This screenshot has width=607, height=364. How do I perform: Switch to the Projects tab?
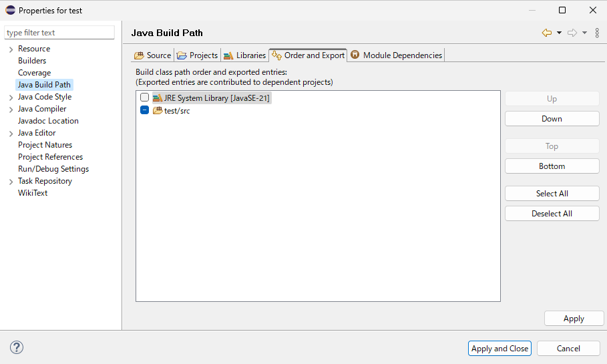[198, 55]
